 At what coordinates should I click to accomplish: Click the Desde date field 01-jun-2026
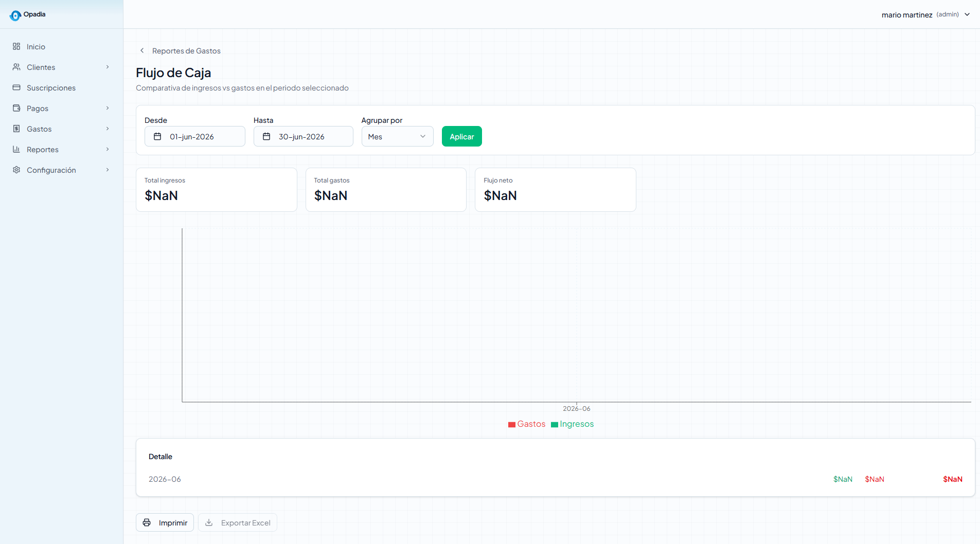[x=194, y=136]
